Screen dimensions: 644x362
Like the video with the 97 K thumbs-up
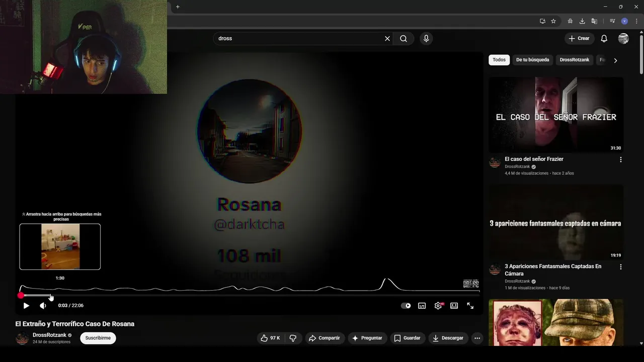(270, 338)
